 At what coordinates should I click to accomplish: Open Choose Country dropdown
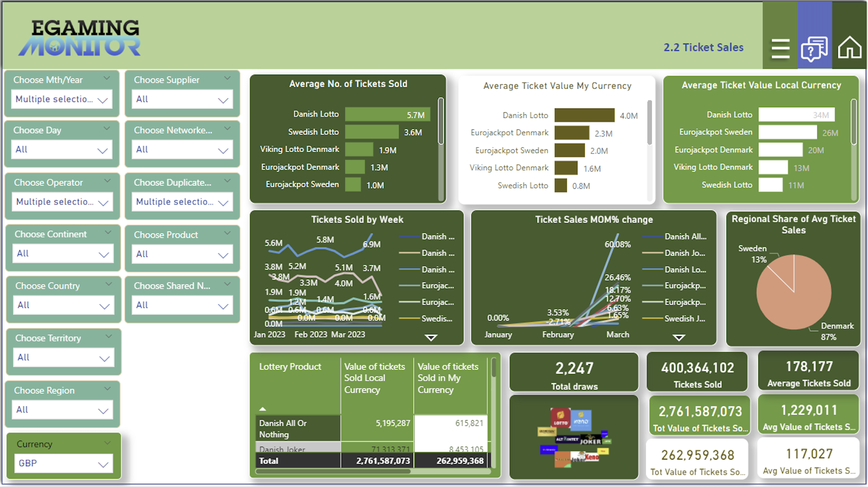click(63, 305)
